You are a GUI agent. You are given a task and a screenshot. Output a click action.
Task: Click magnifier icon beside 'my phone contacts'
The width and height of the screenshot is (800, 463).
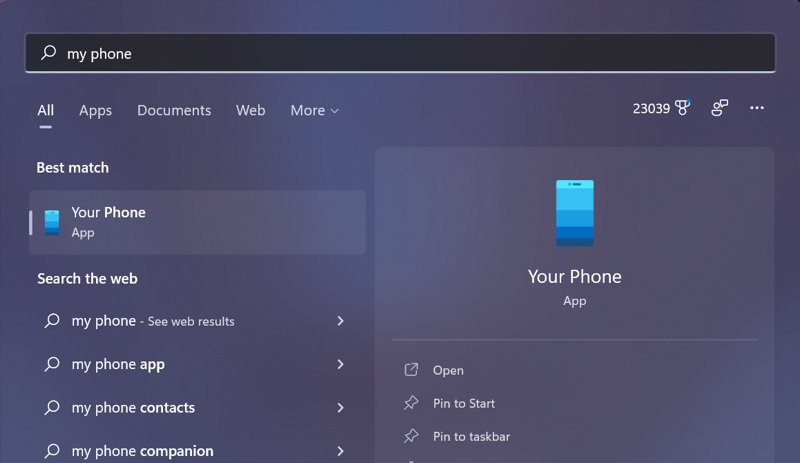click(52, 407)
